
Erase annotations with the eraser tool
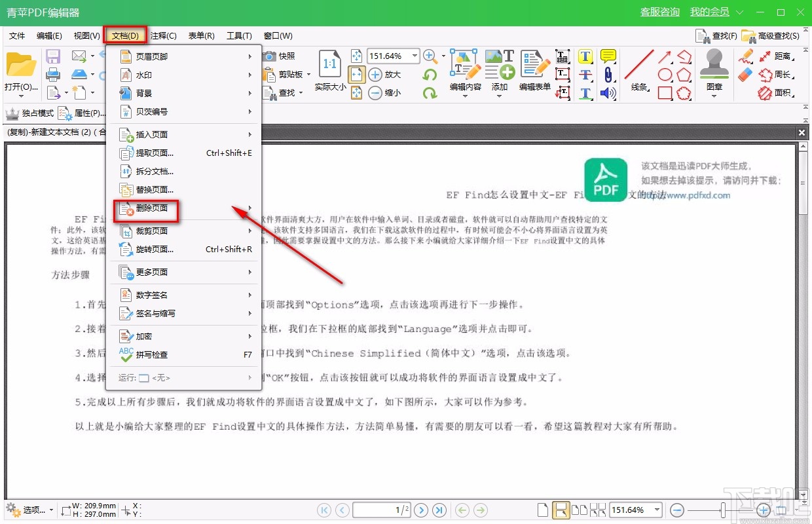pos(745,74)
